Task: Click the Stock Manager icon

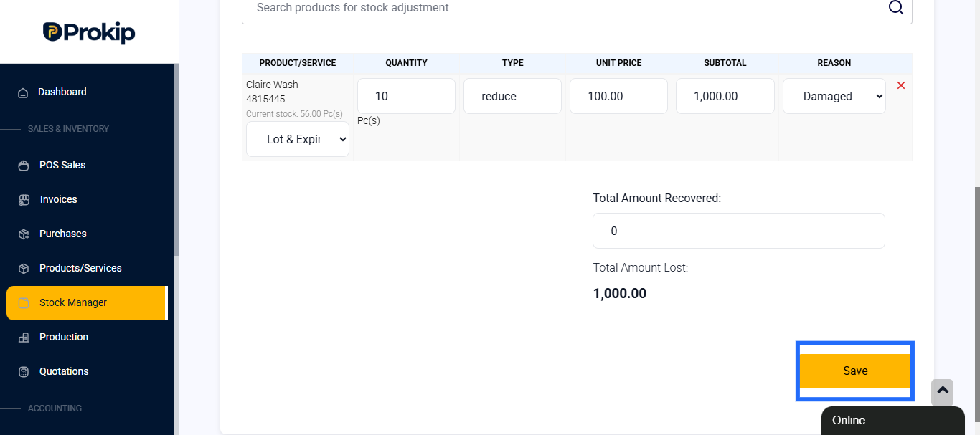Action: (x=24, y=303)
